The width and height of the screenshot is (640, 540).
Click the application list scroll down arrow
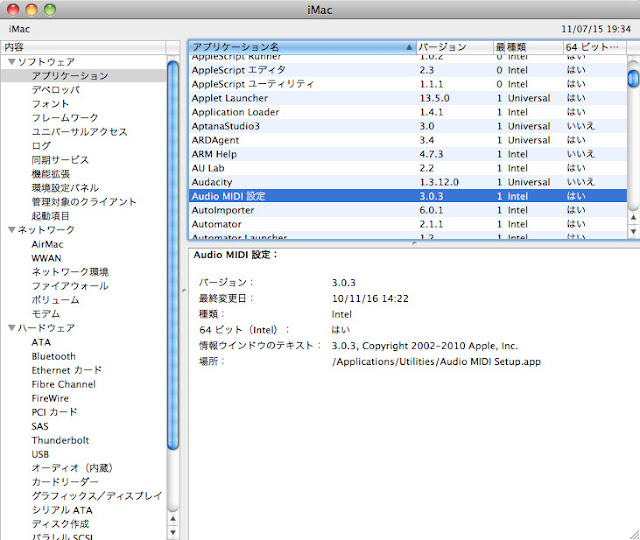tap(633, 231)
